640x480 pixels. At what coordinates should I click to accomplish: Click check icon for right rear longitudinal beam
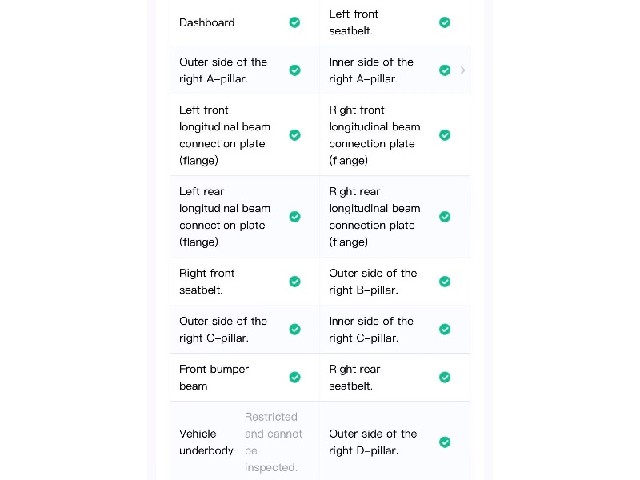coord(444,216)
